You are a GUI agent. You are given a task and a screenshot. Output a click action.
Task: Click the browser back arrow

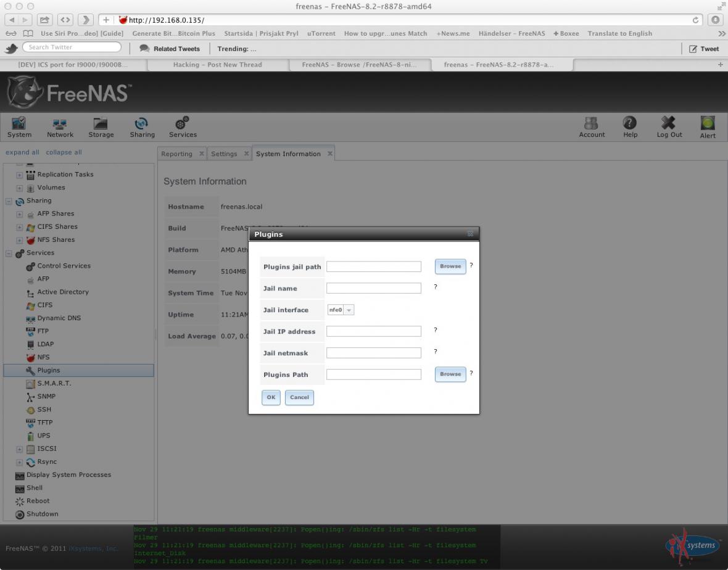tap(12, 20)
